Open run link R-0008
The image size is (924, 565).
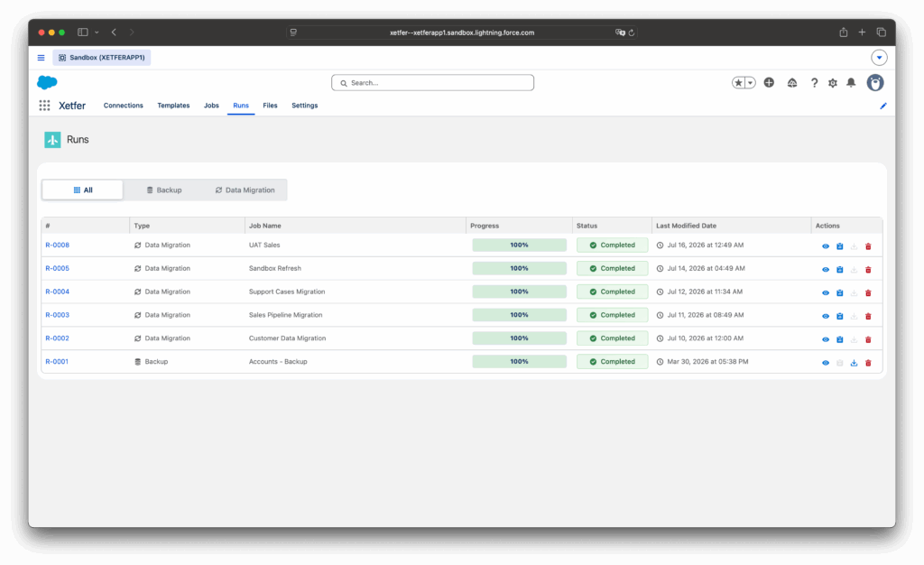pos(57,245)
